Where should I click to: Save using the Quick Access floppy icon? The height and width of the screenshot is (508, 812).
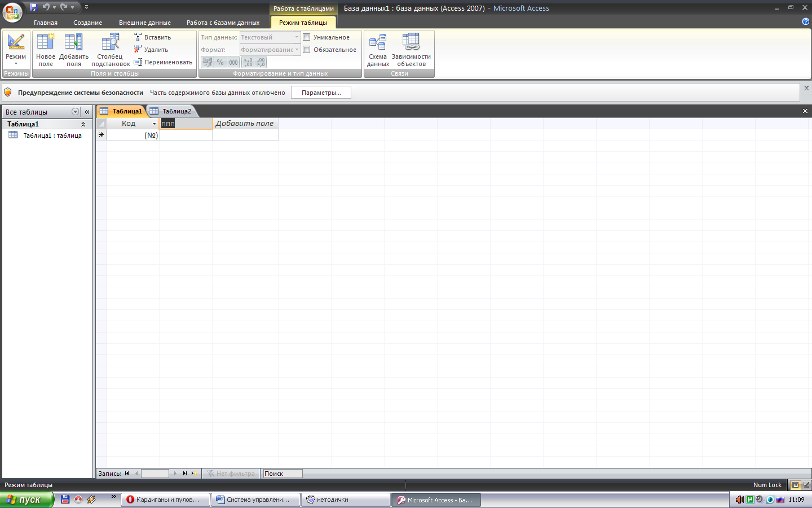pyautogui.click(x=33, y=7)
